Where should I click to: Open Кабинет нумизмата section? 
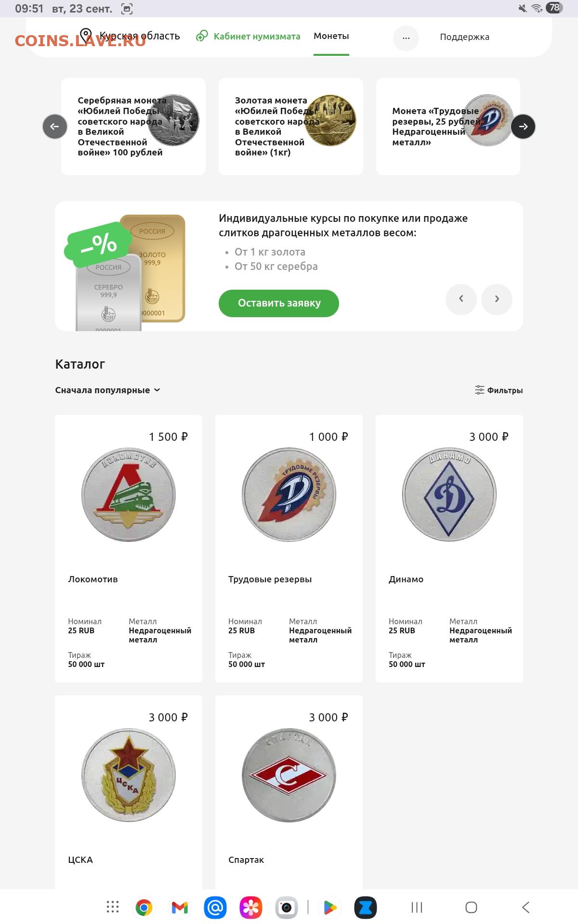click(x=248, y=36)
